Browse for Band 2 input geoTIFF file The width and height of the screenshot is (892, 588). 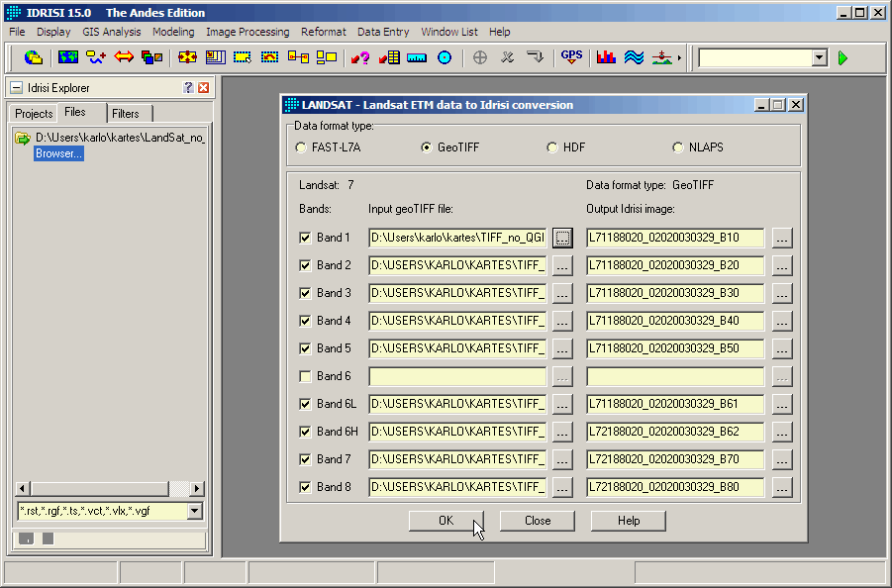(x=562, y=265)
